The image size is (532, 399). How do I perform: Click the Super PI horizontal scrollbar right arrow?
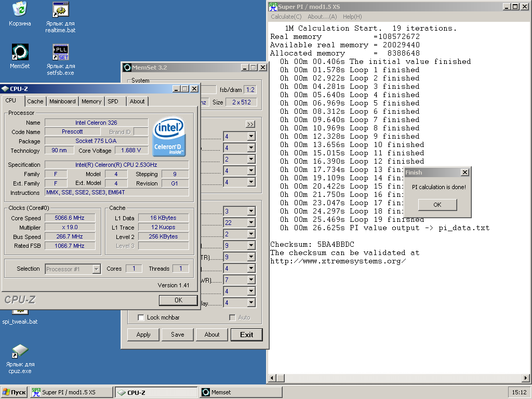coord(526,378)
